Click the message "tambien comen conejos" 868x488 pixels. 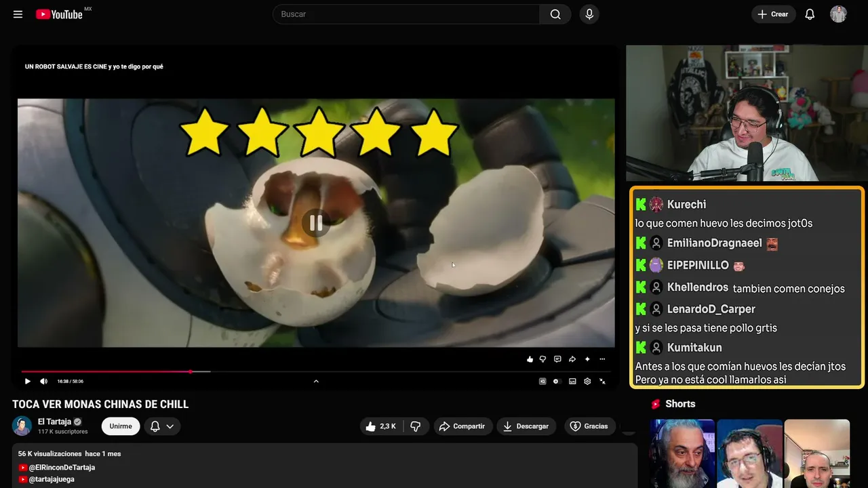789,289
